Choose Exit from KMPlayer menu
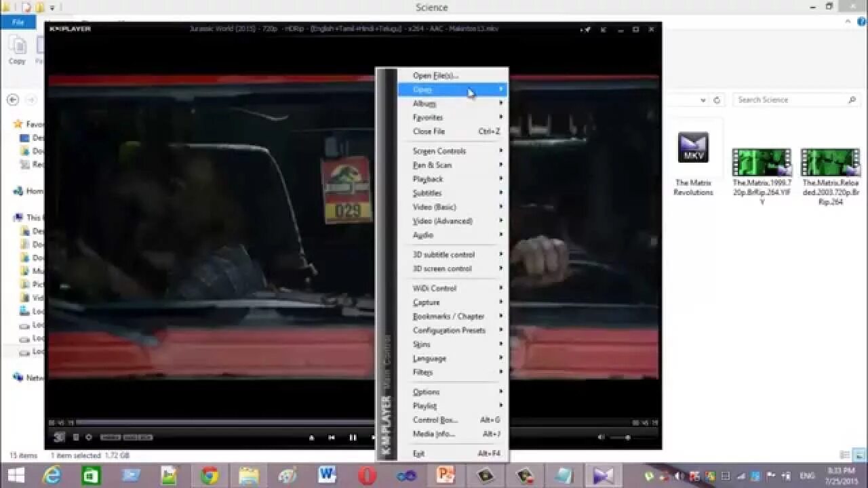 point(452,453)
